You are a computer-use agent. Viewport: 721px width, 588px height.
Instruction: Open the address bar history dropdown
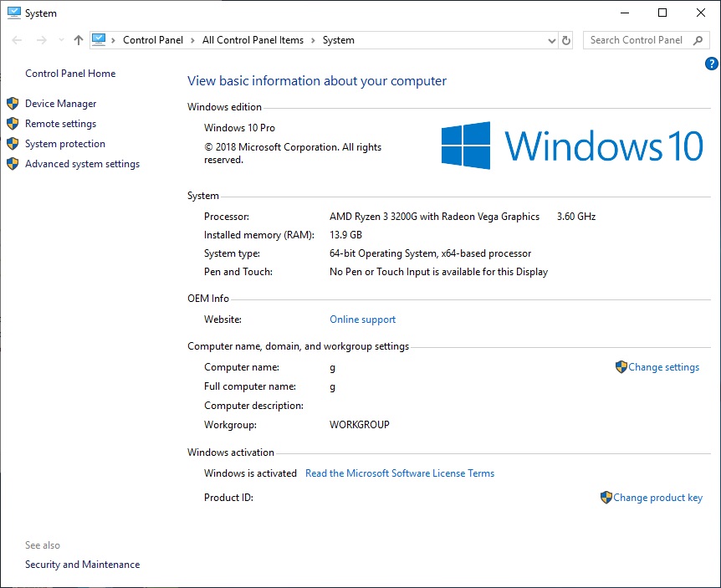[552, 40]
